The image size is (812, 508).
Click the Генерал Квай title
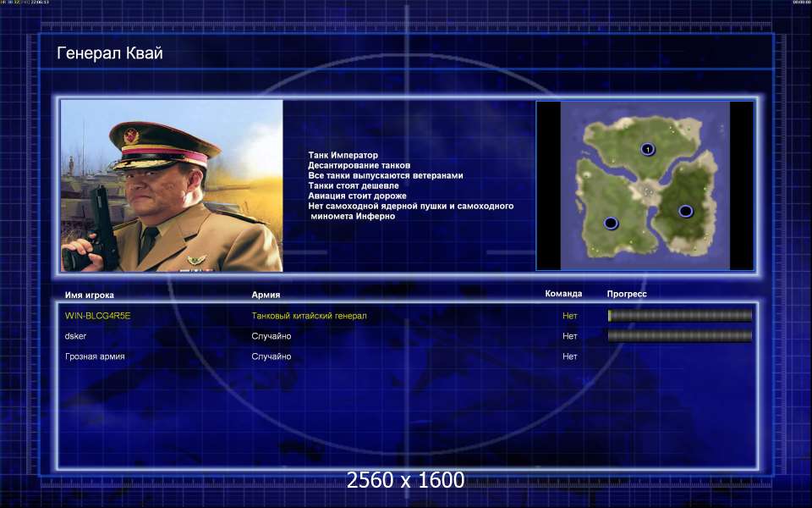pos(110,52)
